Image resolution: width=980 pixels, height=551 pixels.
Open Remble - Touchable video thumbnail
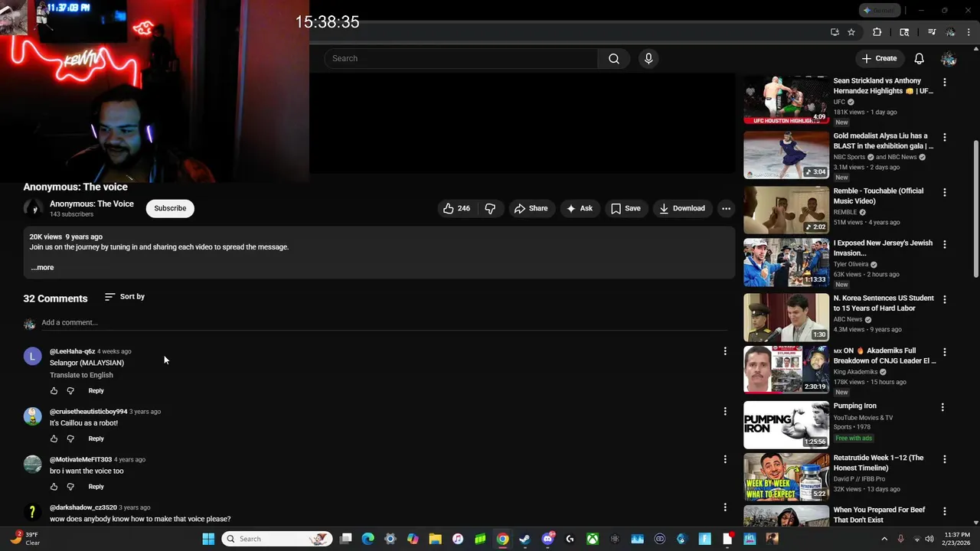coord(786,210)
